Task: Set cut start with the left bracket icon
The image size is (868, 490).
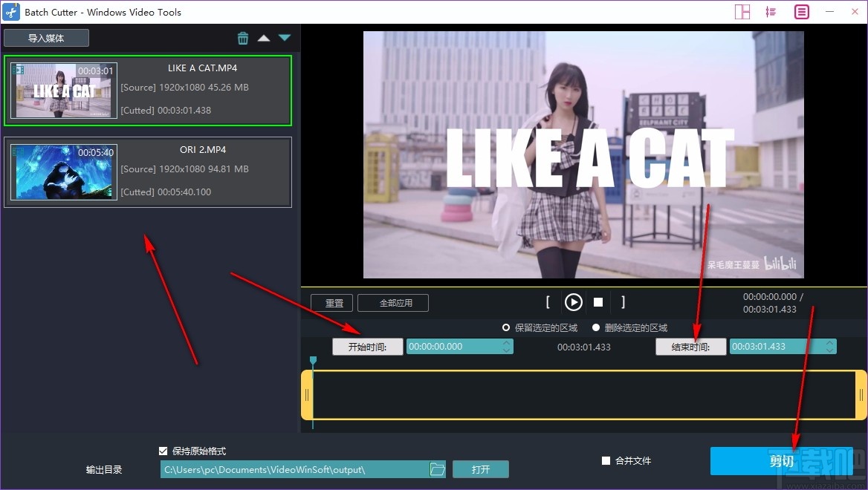Action: click(548, 302)
